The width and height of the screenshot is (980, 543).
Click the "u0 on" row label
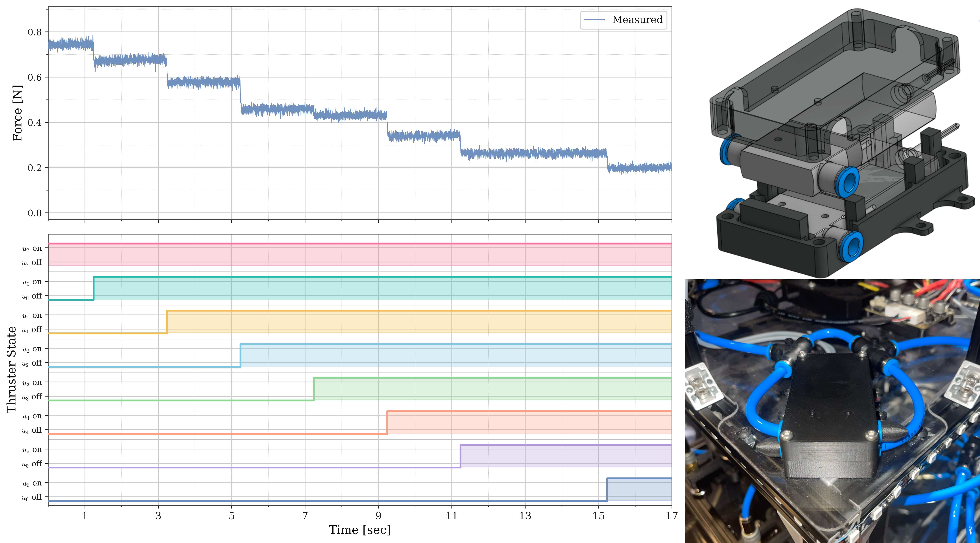pos(32,282)
